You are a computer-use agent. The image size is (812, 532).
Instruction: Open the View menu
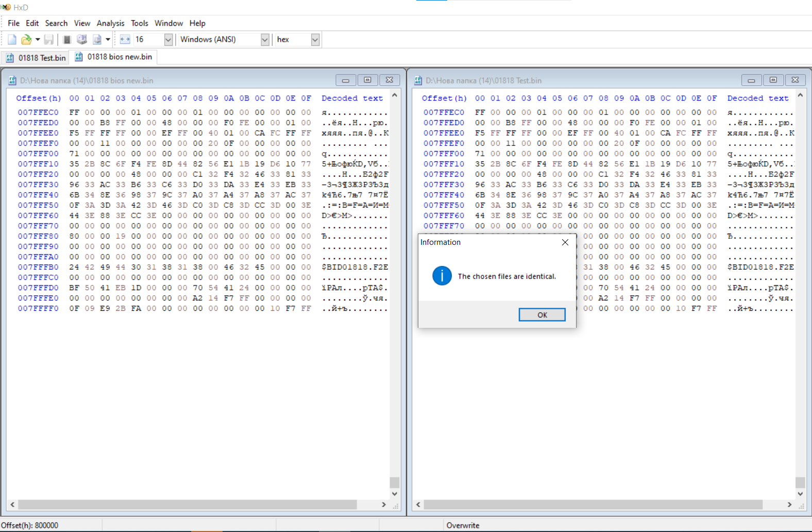pos(82,23)
